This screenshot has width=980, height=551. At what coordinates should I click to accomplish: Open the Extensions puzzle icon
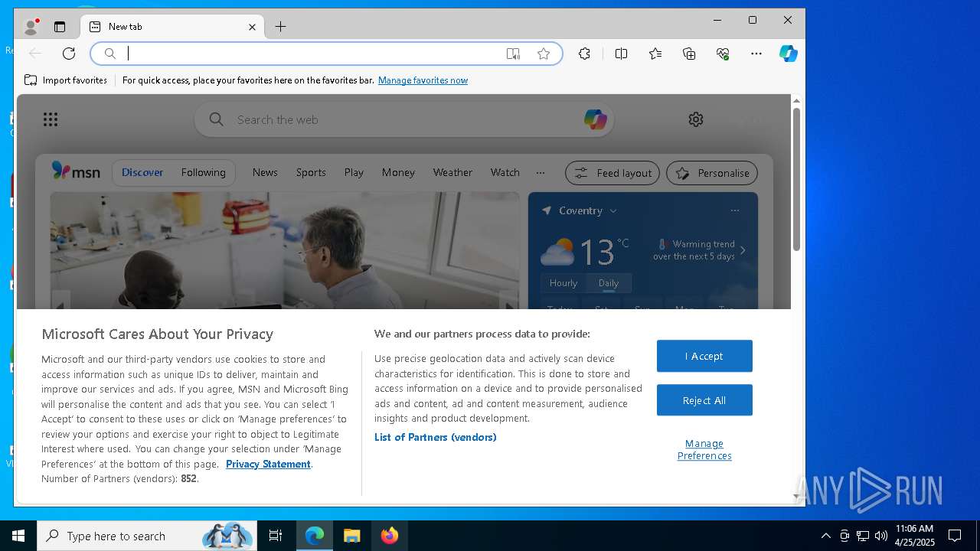click(585, 54)
